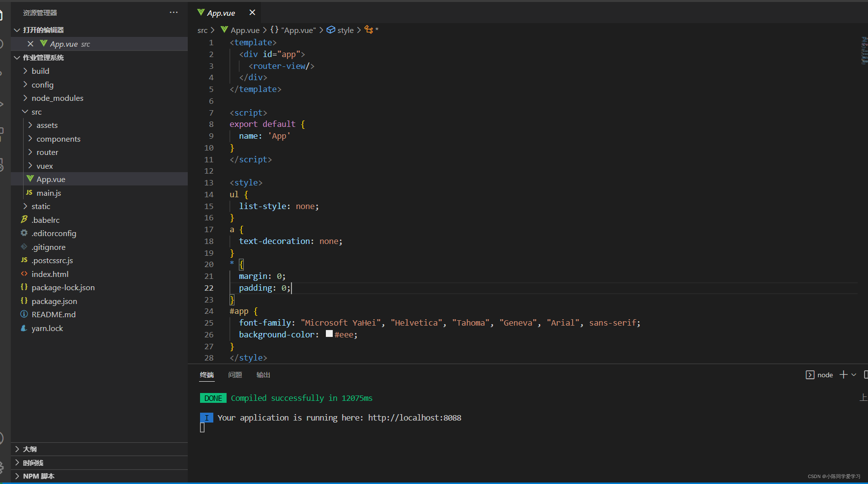The width and height of the screenshot is (868, 484).
Task: Click the Vue icon beside App.vue in tree
Action: [x=30, y=179]
